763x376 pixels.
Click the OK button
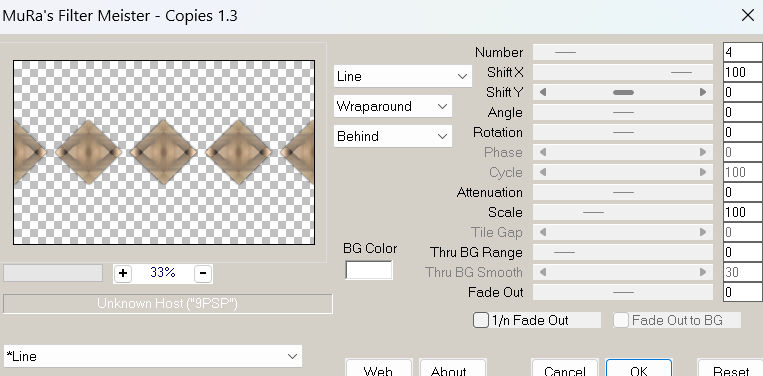[x=639, y=368]
